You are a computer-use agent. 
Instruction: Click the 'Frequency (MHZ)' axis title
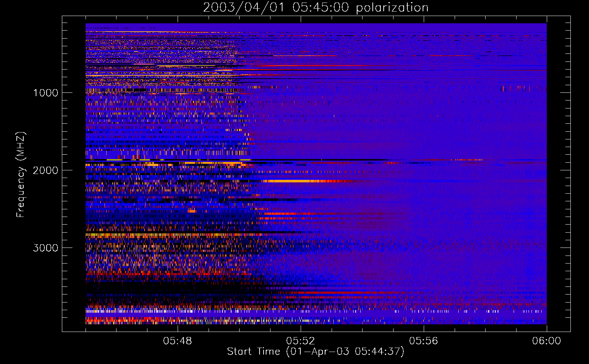[21, 175]
